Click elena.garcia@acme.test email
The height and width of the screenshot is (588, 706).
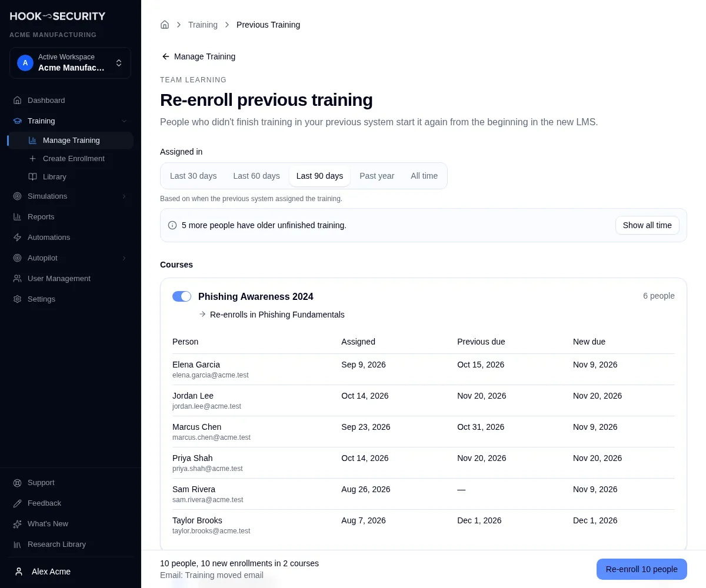click(x=211, y=375)
